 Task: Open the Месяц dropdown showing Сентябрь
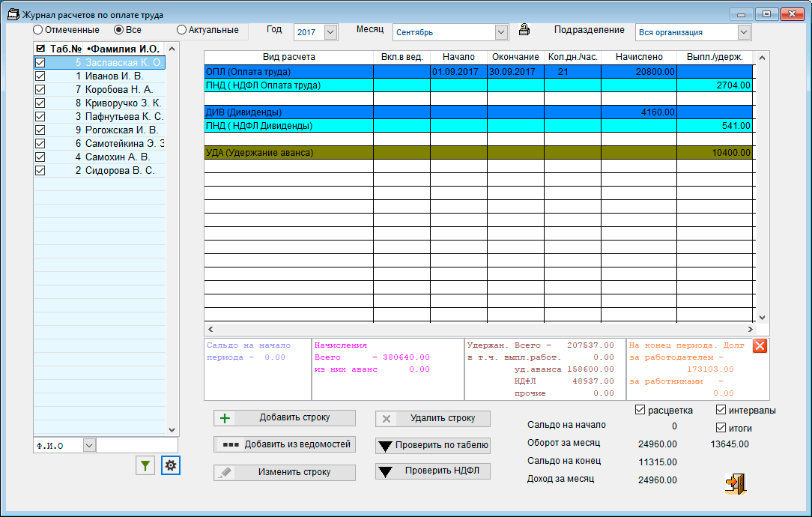501,32
